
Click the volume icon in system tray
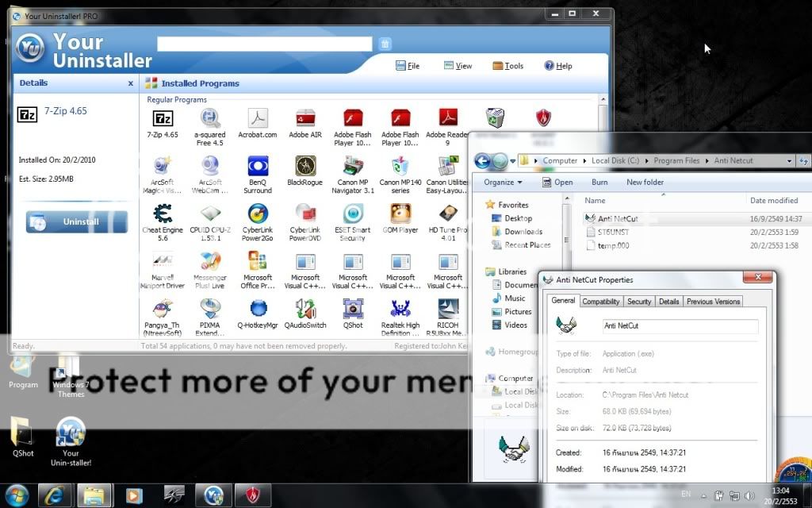(x=749, y=496)
